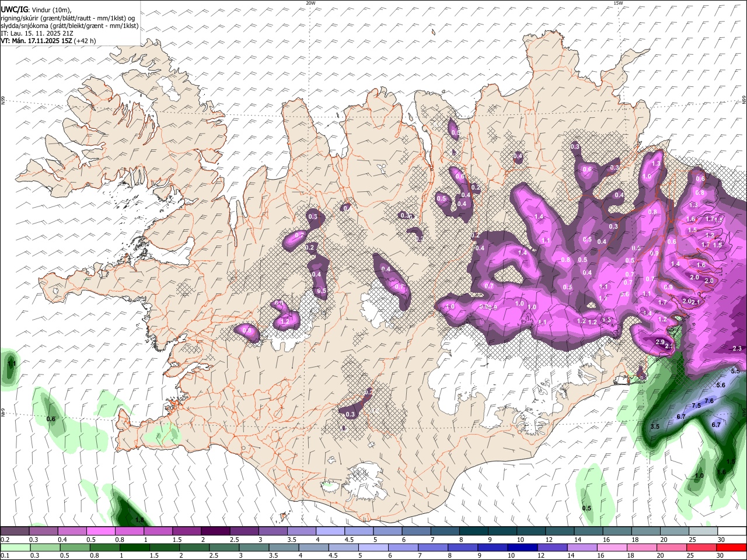Click the first grey-purple snow swatch above 0.2
The image size is (747, 560).
pos(15,531)
